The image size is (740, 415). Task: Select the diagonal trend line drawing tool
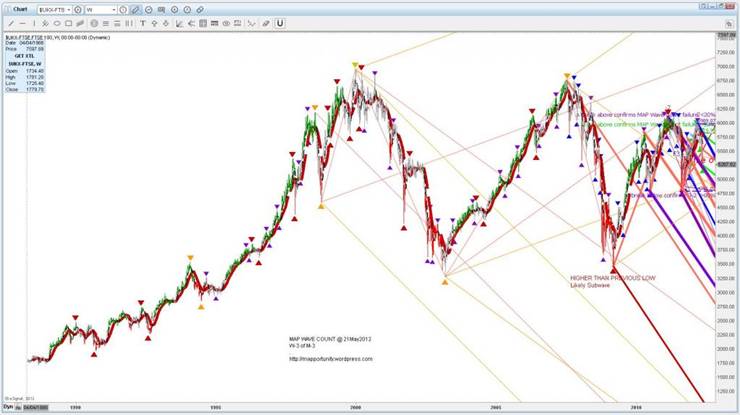point(11,23)
